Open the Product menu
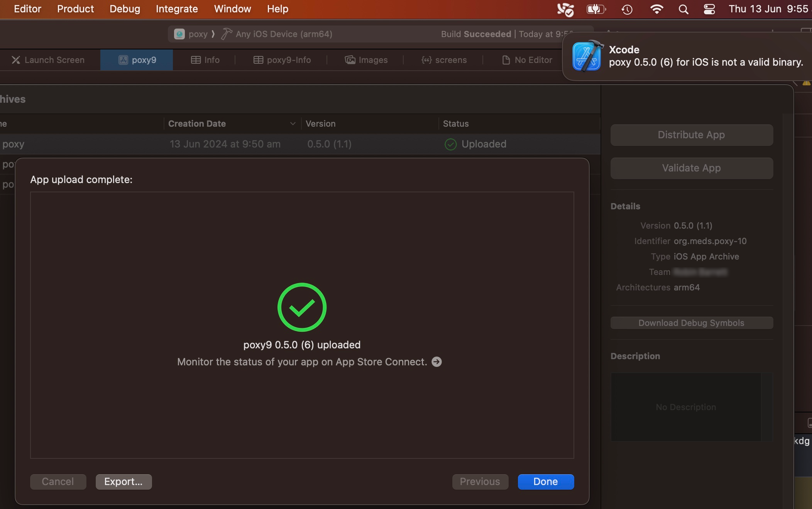812x509 pixels. tap(75, 9)
